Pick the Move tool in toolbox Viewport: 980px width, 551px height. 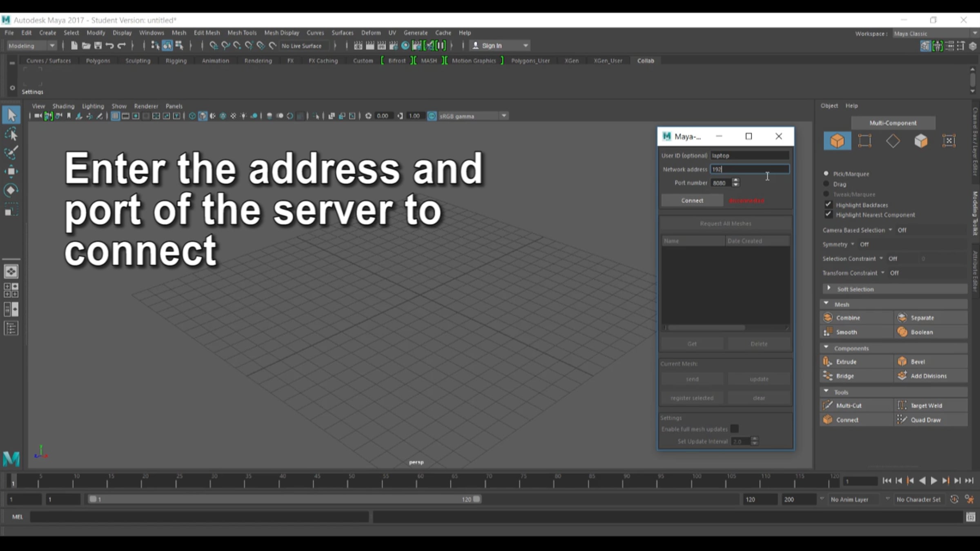pos(11,171)
